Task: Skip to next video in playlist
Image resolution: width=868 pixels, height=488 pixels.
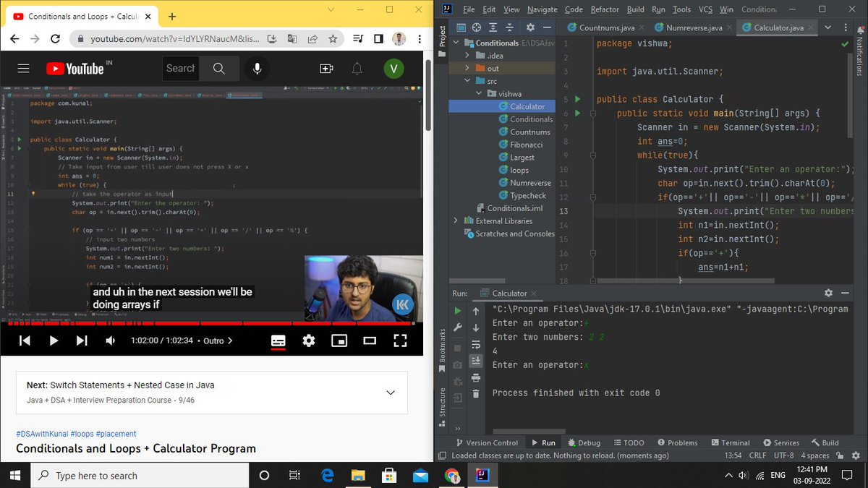Action: coord(81,341)
